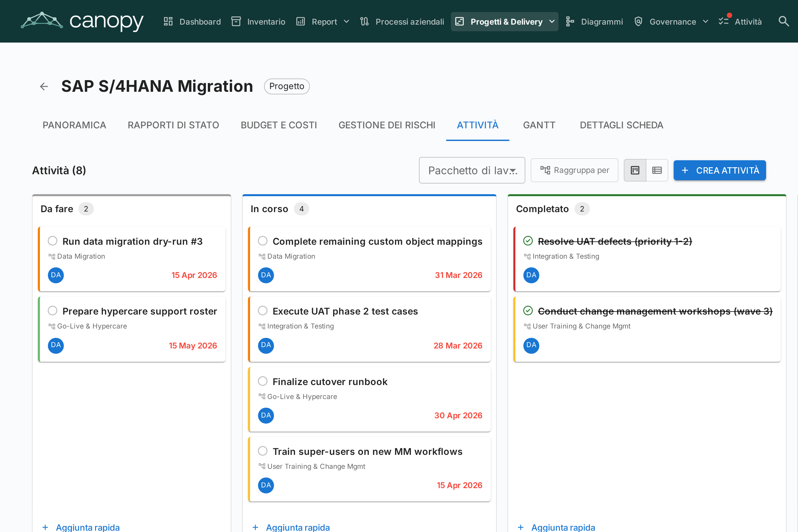Click DA avatar on Train super-users card
The image size is (798, 532).
(266, 485)
